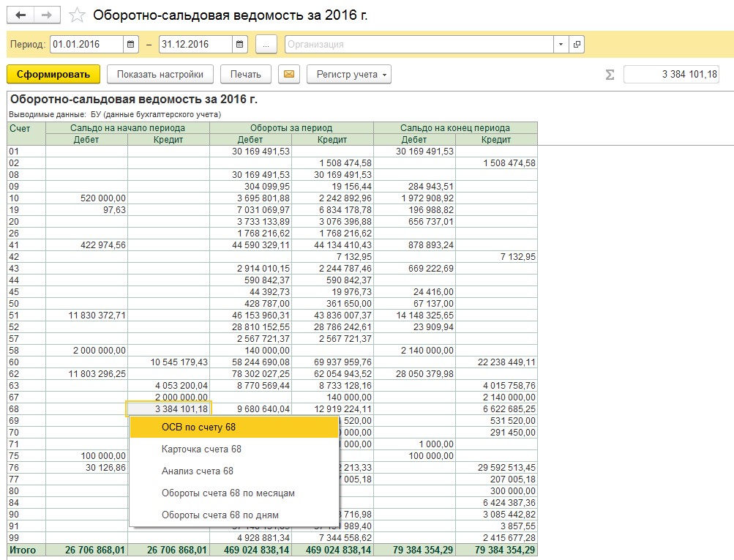Open organization record with the open-form icon
Image resolution: width=734 pixels, height=560 pixels.
point(577,45)
